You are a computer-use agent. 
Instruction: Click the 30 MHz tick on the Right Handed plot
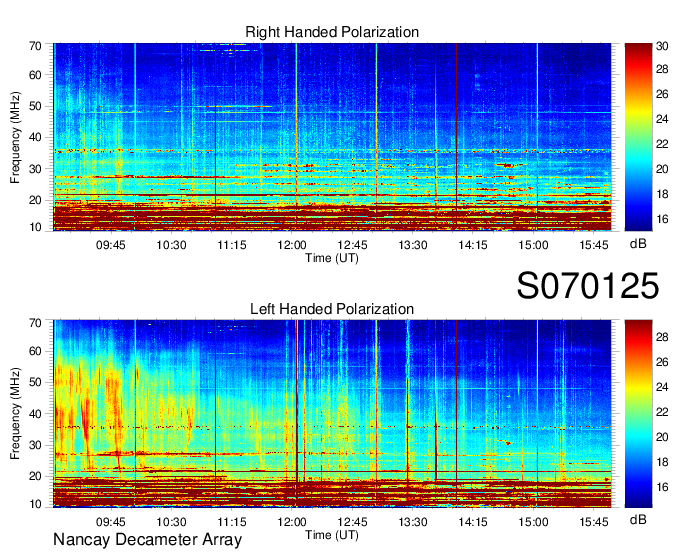point(35,169)
